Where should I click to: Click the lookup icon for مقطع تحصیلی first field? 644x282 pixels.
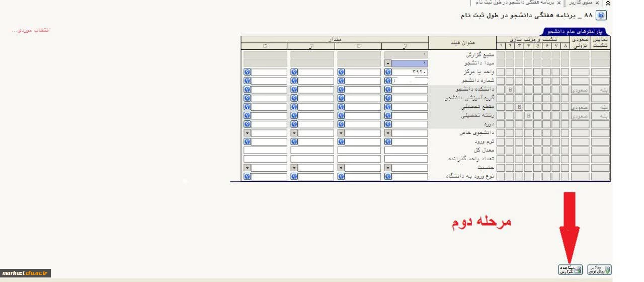pyautogui.click(x=388, y=107)
